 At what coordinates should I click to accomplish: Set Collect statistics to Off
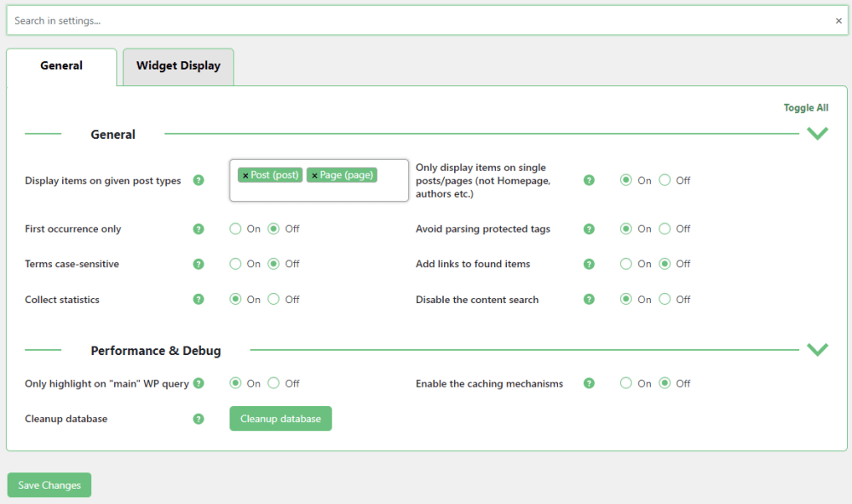pyautogui.click(x=274, y=300)
